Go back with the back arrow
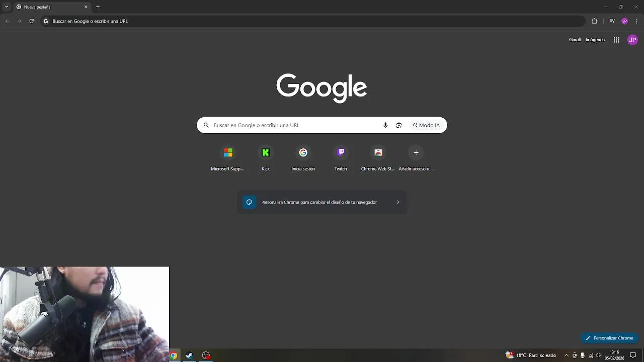The image size is (644, 362). pyautogui.click(x=7, y=21)
